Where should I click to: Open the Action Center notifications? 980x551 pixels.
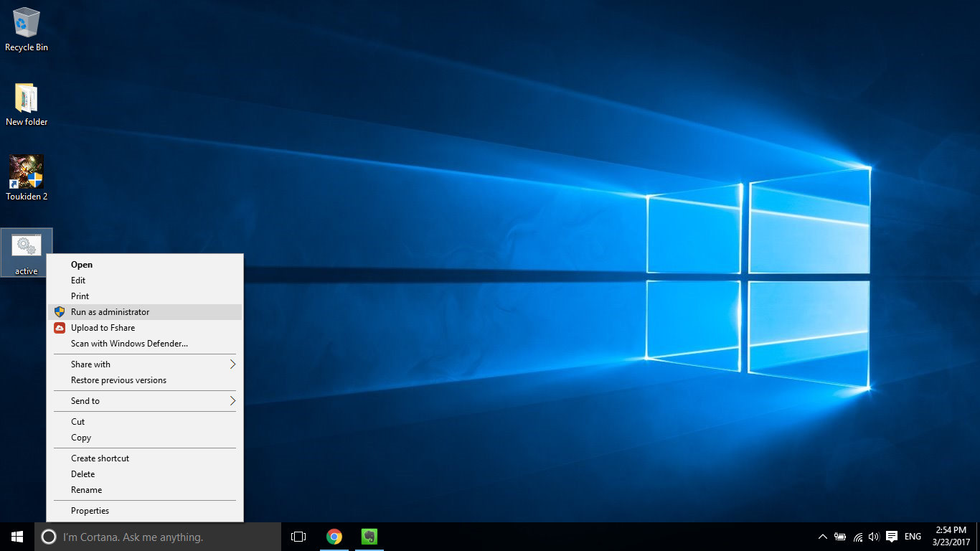(891, 536)
